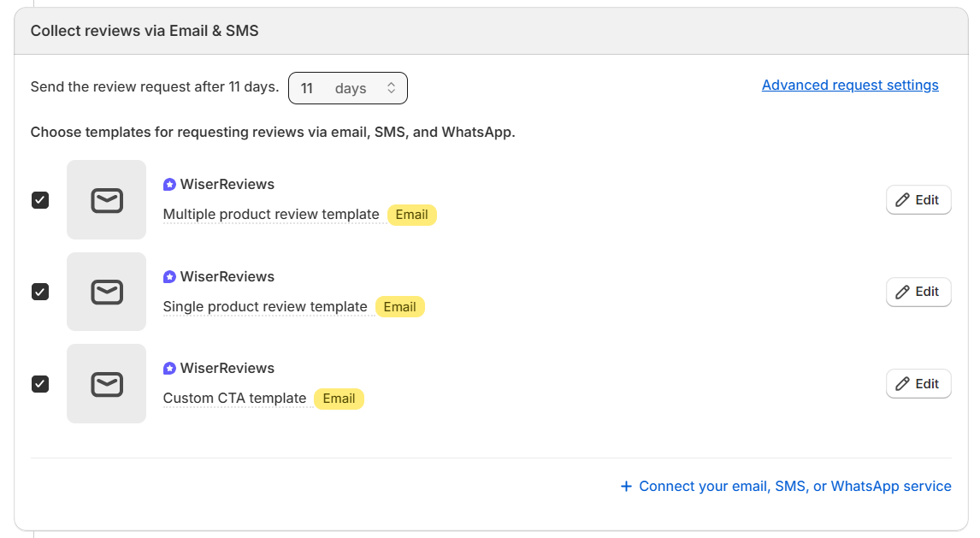Open the 11 days delay dropdown

click(348, 88)
